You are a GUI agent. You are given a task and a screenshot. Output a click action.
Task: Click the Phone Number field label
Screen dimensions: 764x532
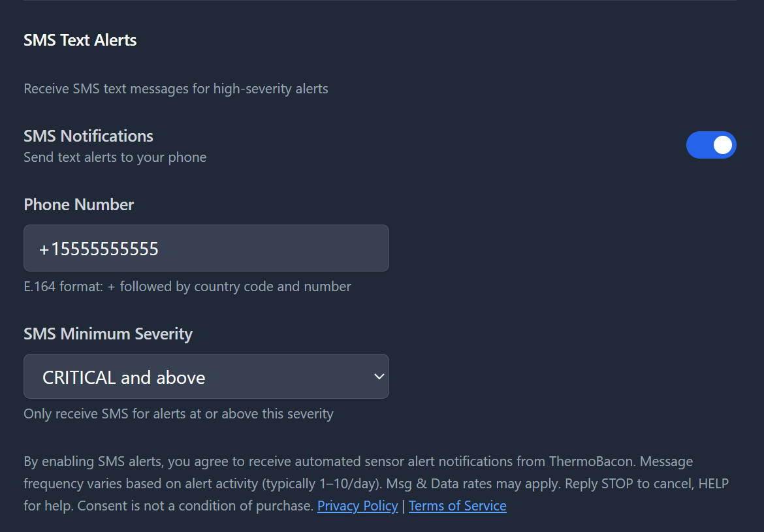coord(78,204)
